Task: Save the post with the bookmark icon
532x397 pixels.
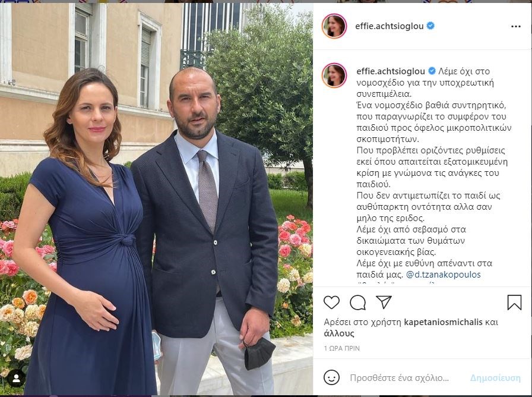Action: (x=514, y=303)
